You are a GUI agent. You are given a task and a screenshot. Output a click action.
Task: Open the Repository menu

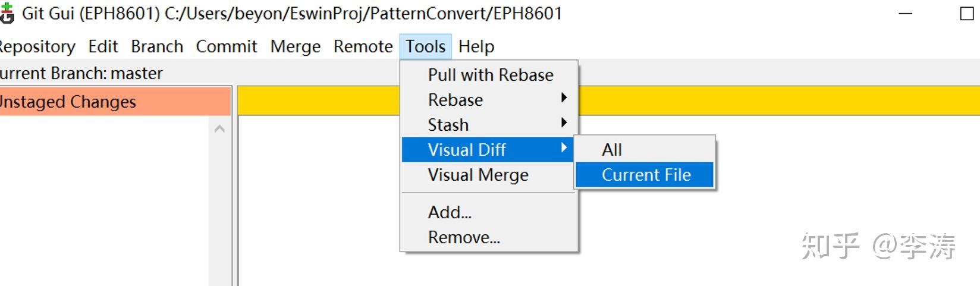point(37,46)
